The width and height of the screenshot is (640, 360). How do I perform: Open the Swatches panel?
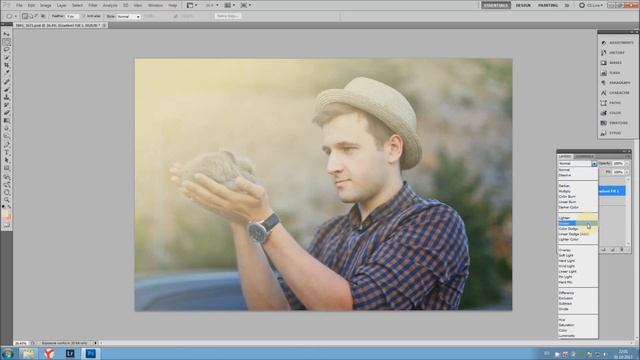[x=614, y=123]
